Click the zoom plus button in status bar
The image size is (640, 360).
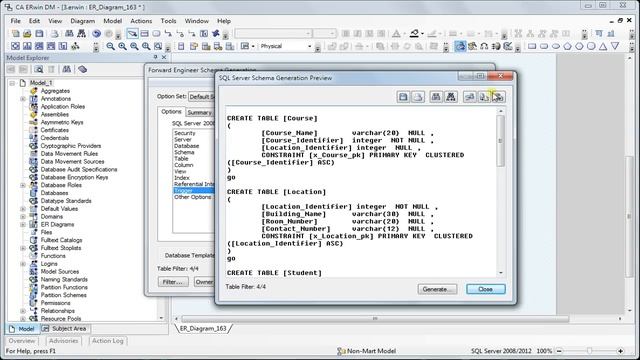click(620, 351)
